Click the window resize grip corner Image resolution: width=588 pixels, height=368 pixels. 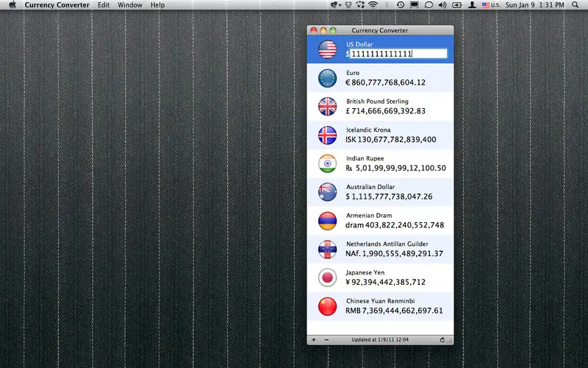coord(450,341)
